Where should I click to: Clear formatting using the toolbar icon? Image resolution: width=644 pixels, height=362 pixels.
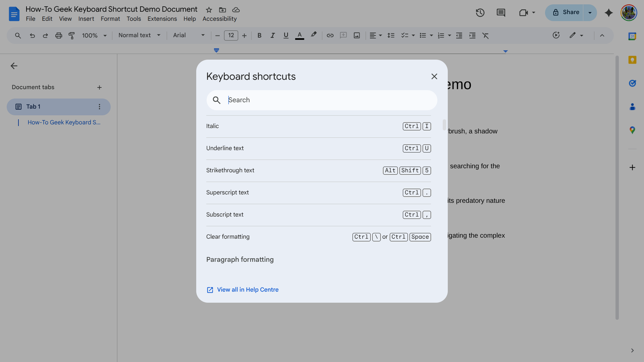(486, 35)
